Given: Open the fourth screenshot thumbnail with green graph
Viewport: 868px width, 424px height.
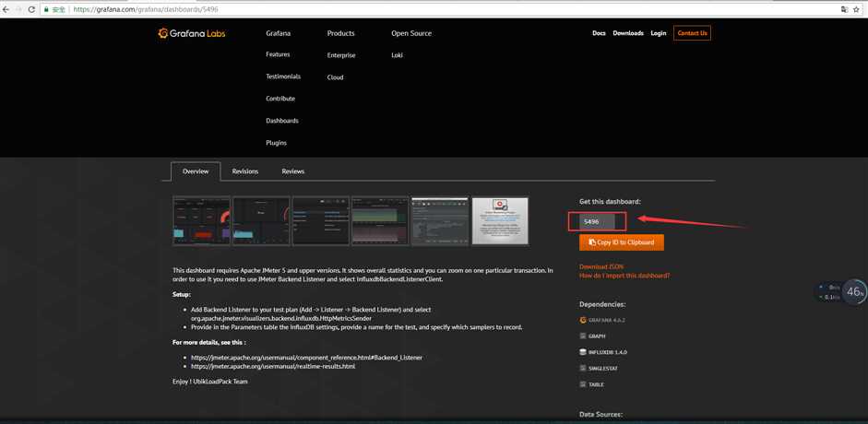Looking at the screenshot, I should point(380,220).
